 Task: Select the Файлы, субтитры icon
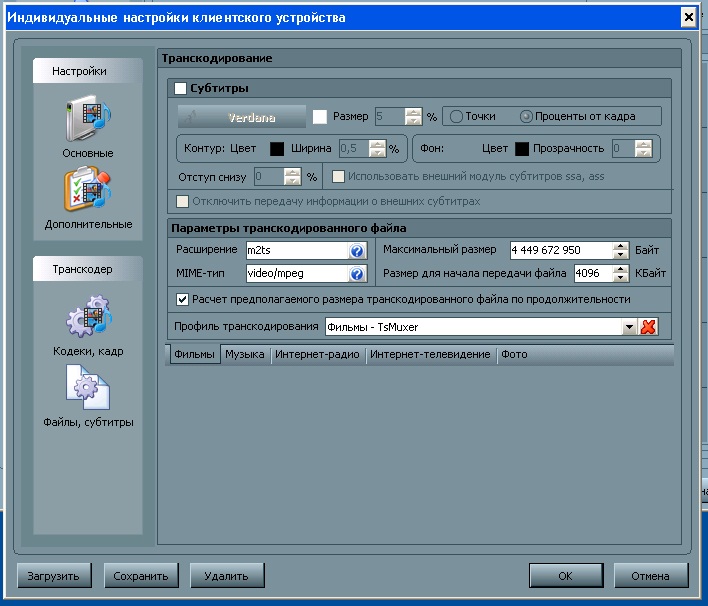click(88, 389)
